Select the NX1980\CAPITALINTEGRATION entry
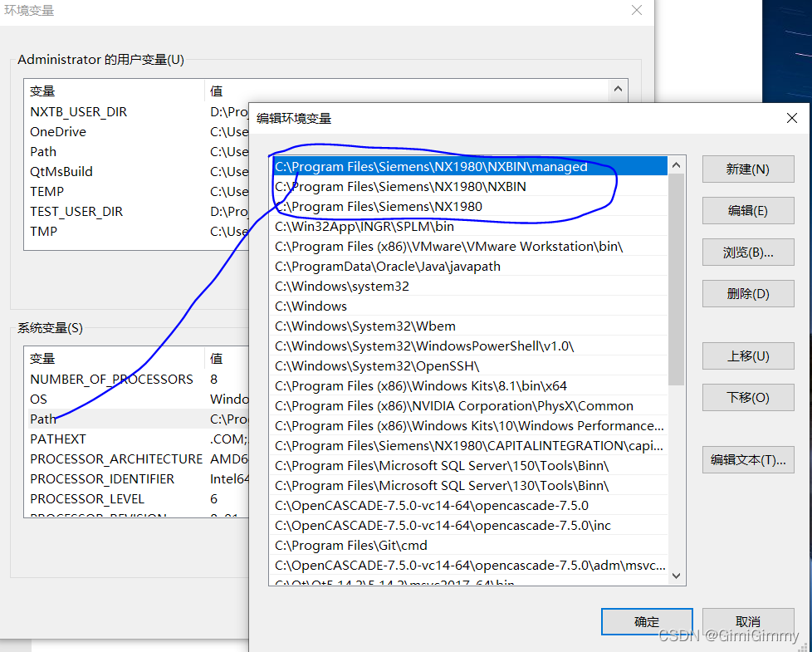Image resolution: width=812 pixels, height=652 pixels. (x=470, y=445)
